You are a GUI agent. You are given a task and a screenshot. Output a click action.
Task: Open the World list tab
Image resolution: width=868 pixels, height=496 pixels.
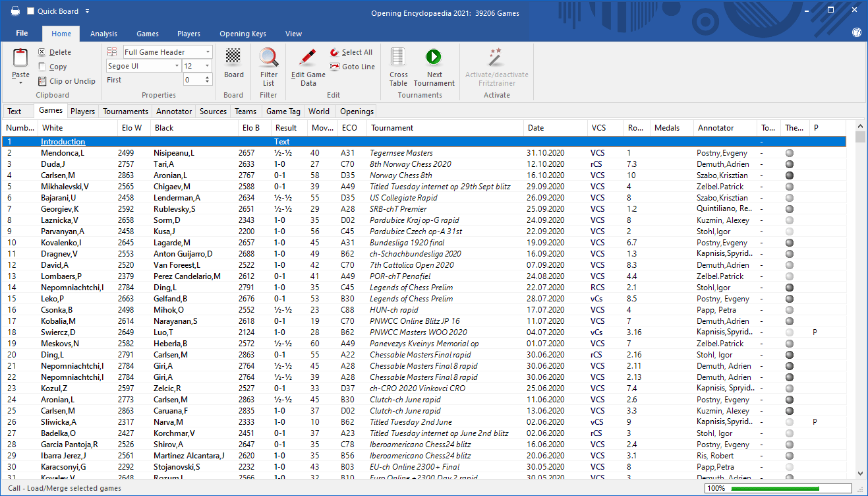[319, 111]
